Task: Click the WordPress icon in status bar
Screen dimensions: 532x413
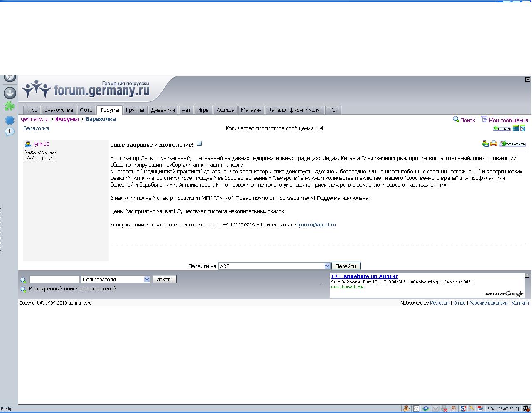Action: coord(526,408)
